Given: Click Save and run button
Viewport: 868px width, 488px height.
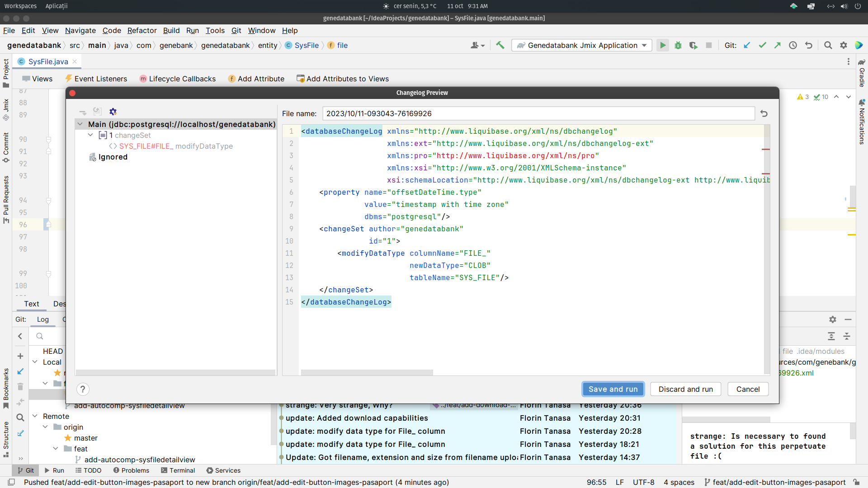Looking at the screenshot, I should tap(613, 389).
